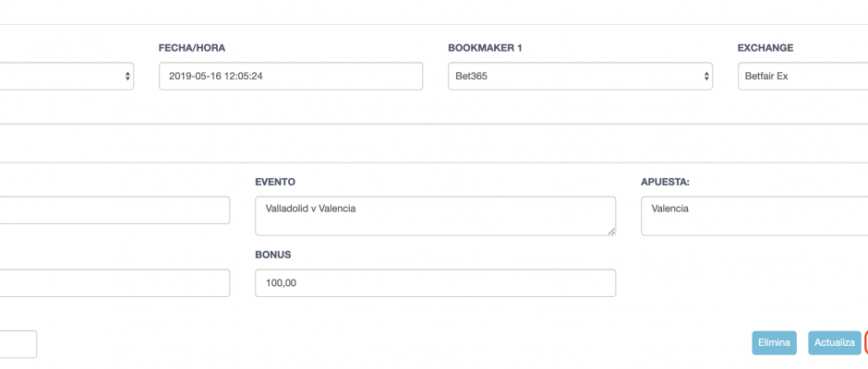
Task: Click into the Evento text area
Action: [435, 216]
